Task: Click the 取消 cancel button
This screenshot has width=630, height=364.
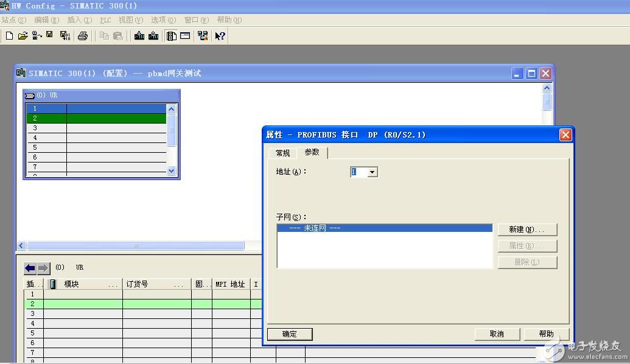Action: (497, 334)
